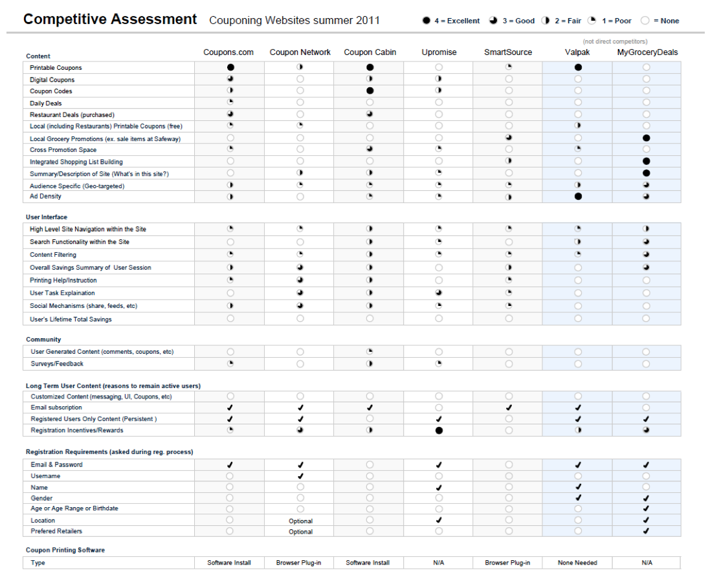This screenshot has height=588, width=708.
Task: Click the Excellent full-circle legend icon
Action: (426, 21)
